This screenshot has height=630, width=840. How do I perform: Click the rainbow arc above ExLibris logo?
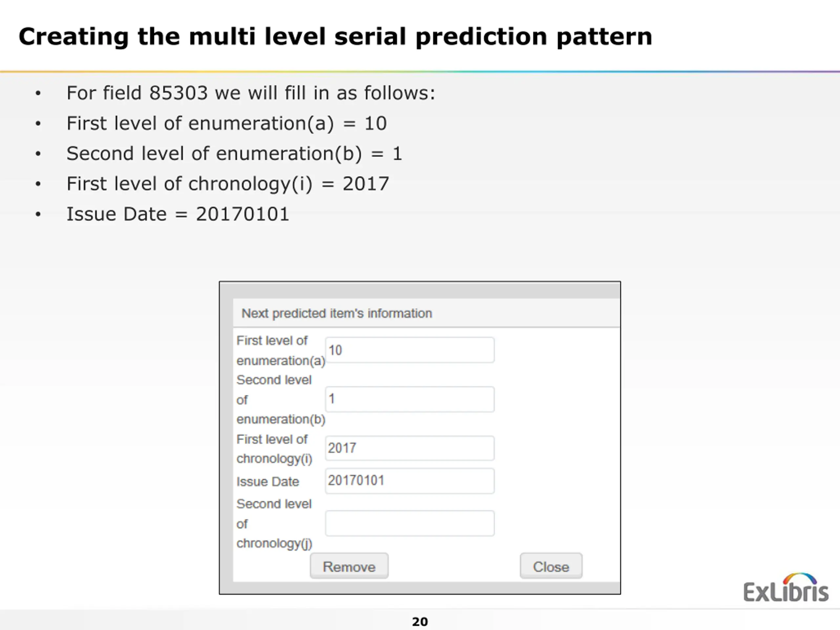point(800,578)
